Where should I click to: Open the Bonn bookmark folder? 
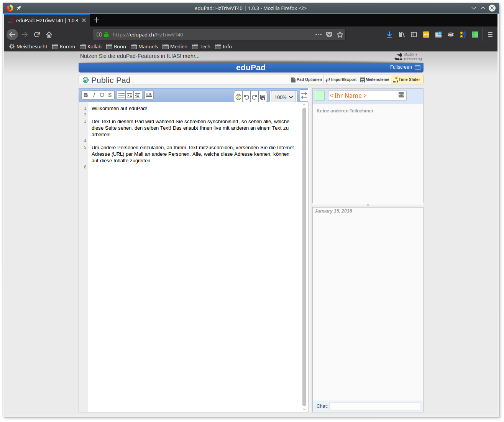pos(116,46)
